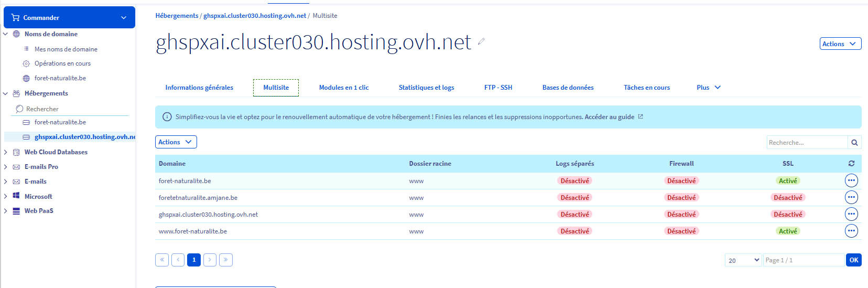This screenshot has width=868, height=288.
Task: Change rows per page dropdown showing 20
Action: (743, 260)
